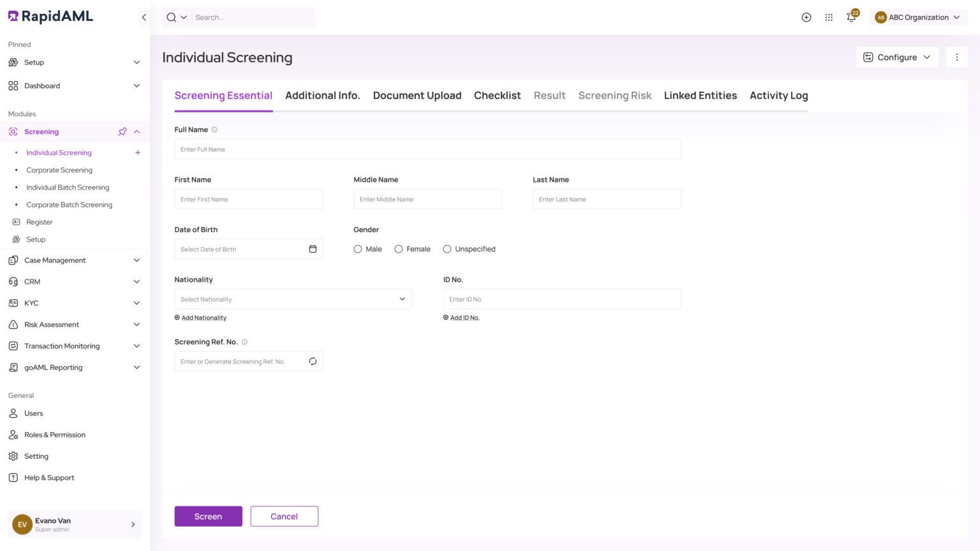The height and width of the screenshot is (551, 980).
Task: Open the three-dot options menu
Action: [957, 57]
